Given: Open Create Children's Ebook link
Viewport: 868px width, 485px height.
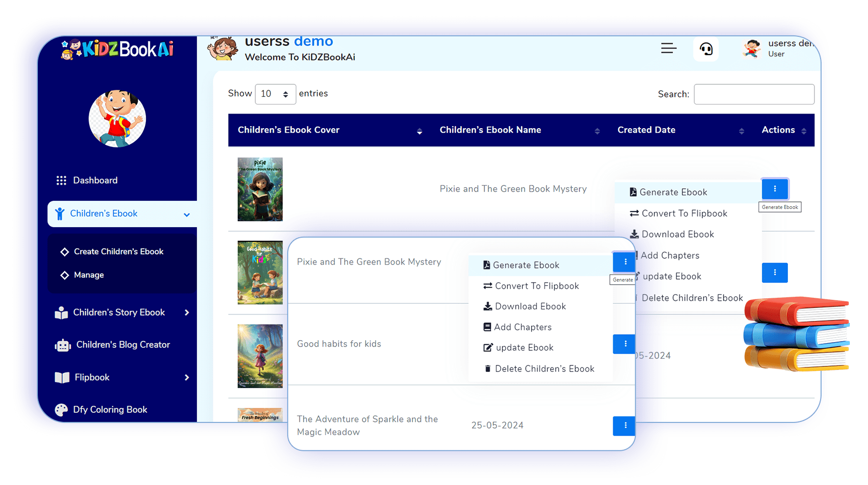Looking at the screenshot, I should 119,251.
